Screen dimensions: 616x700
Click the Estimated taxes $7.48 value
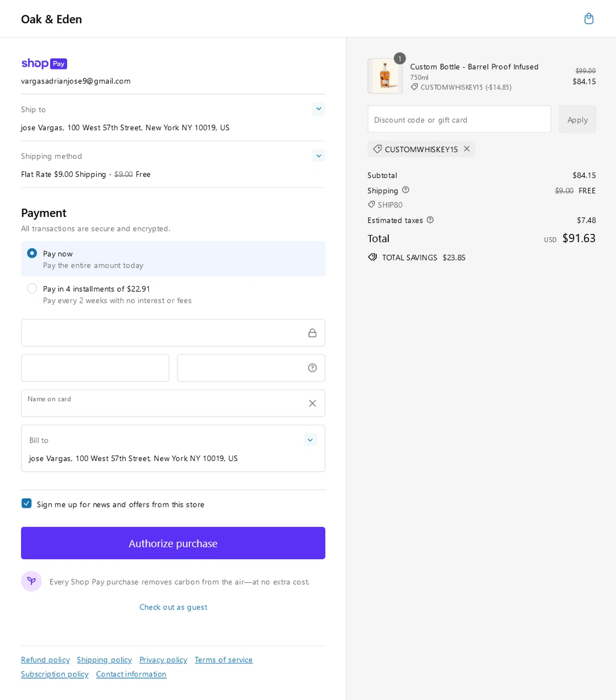tap(586, 220)
